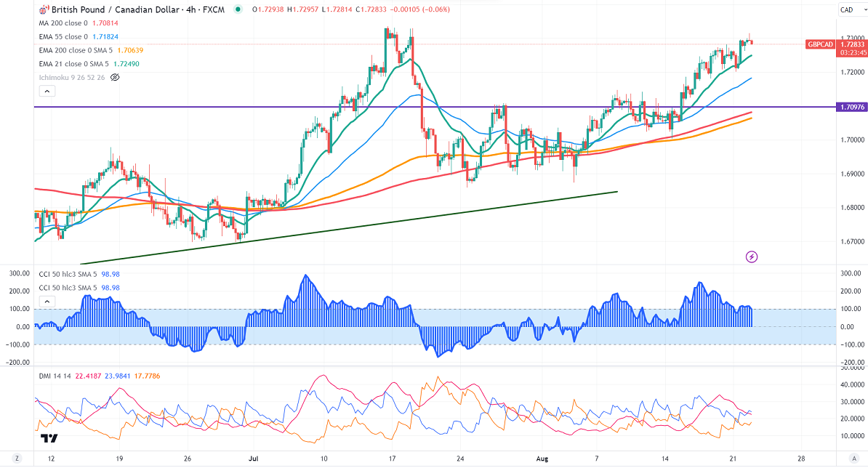Click the lightning bolt event icon on the chart
The image size is (868, 468).
(x=751, y=257)
